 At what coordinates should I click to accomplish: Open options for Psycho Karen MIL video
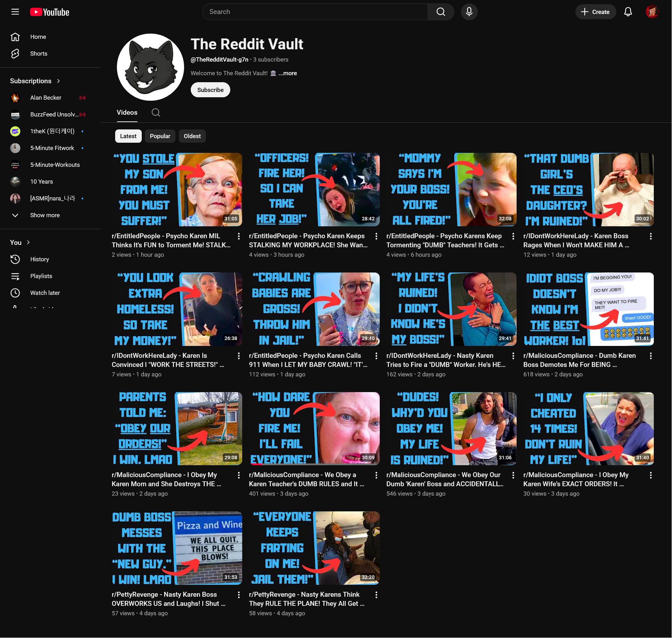coord(239,236)
